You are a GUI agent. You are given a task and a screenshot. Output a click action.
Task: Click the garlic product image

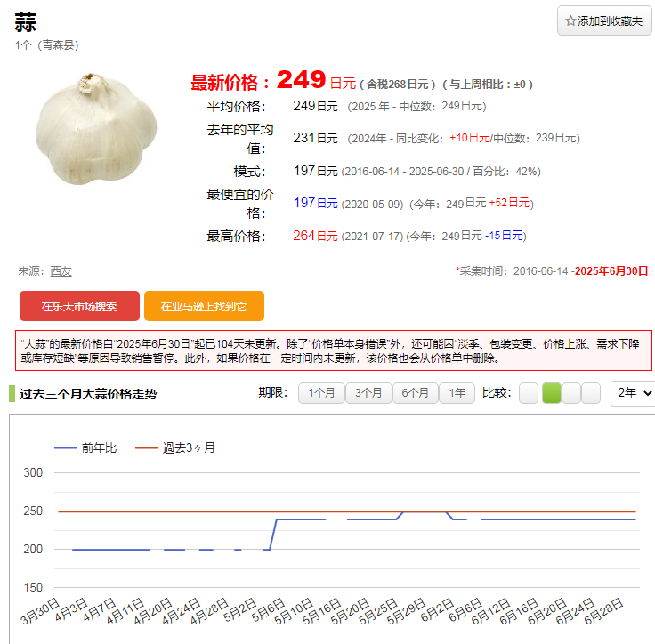[85, 129]
